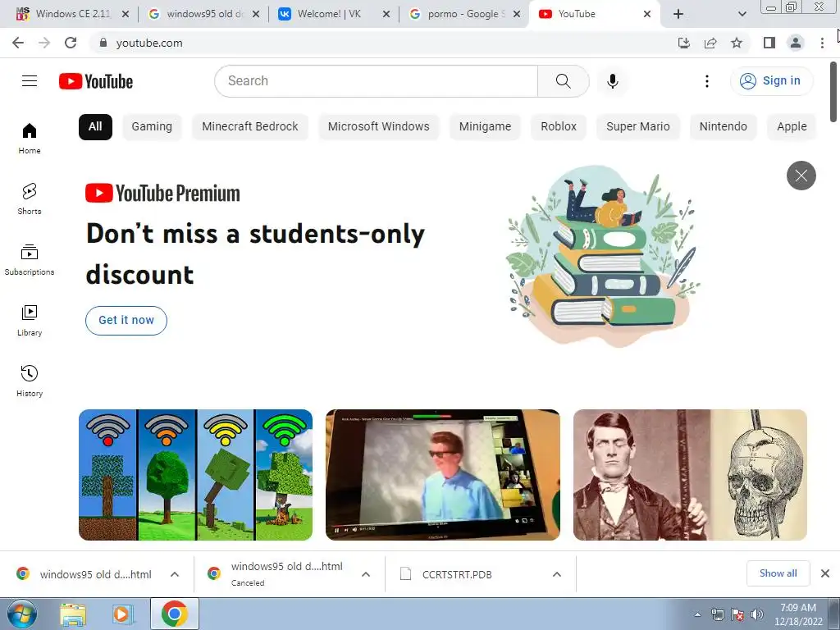Viewport: 840px width, 630px height.
Task: Select the All filter chip
Action: click(95, 127)
